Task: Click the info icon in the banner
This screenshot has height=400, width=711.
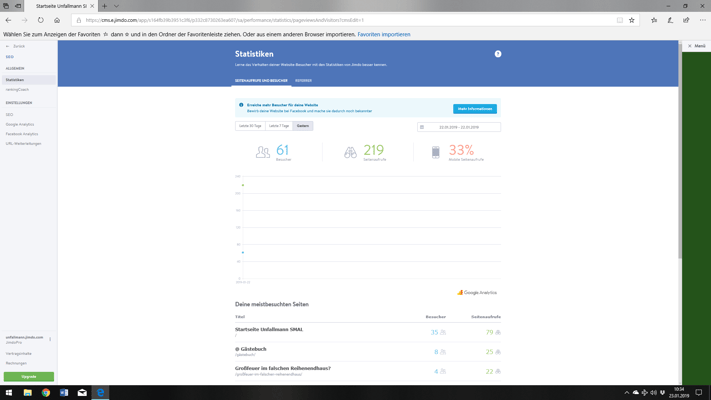Action: tap(241, 105)
